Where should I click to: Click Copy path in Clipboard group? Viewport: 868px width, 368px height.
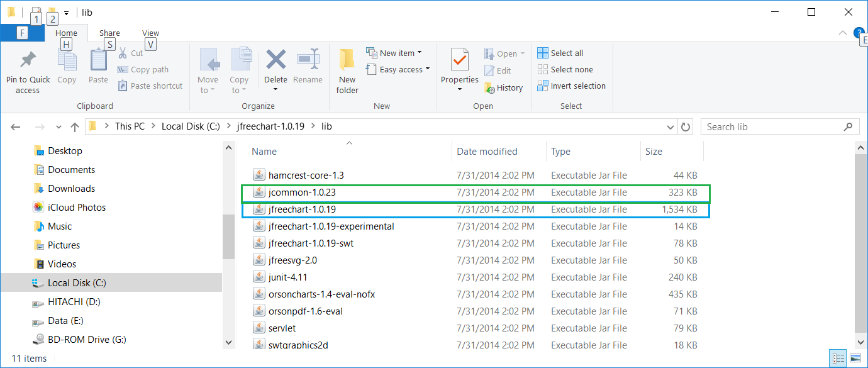143,70
